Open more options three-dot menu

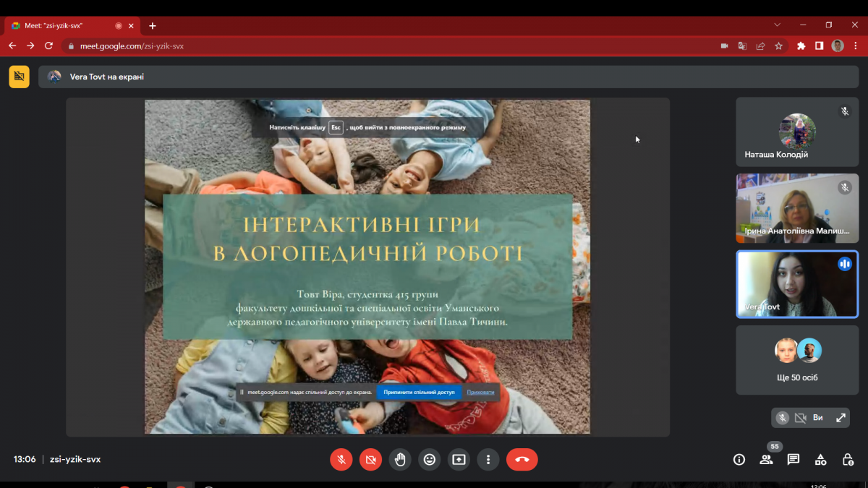point(488,459)
